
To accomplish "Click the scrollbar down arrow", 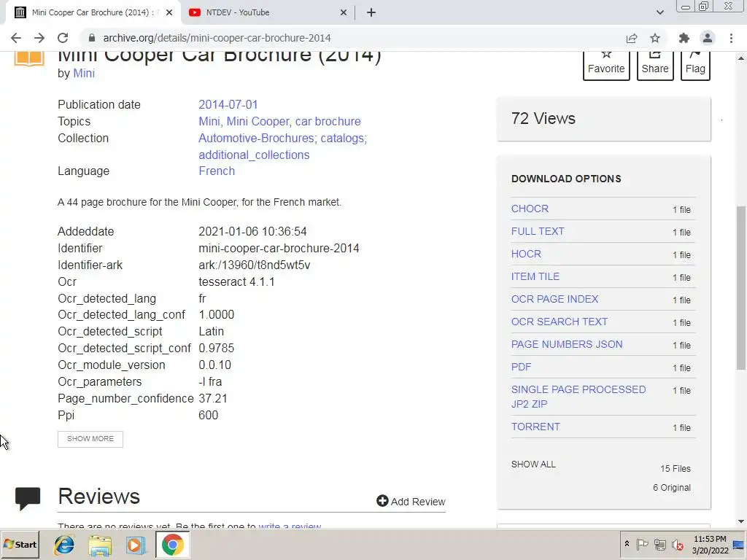I will (x=741, y=522).
